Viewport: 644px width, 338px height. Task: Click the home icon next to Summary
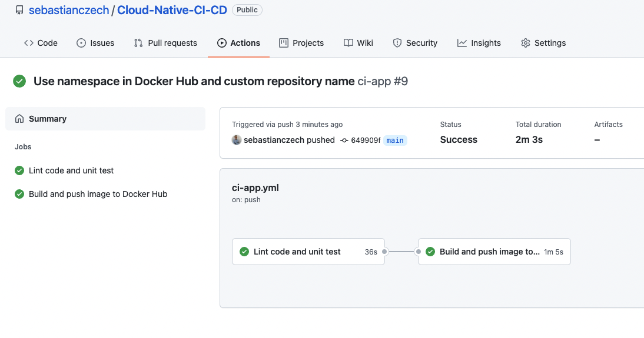tap(19, 119)
